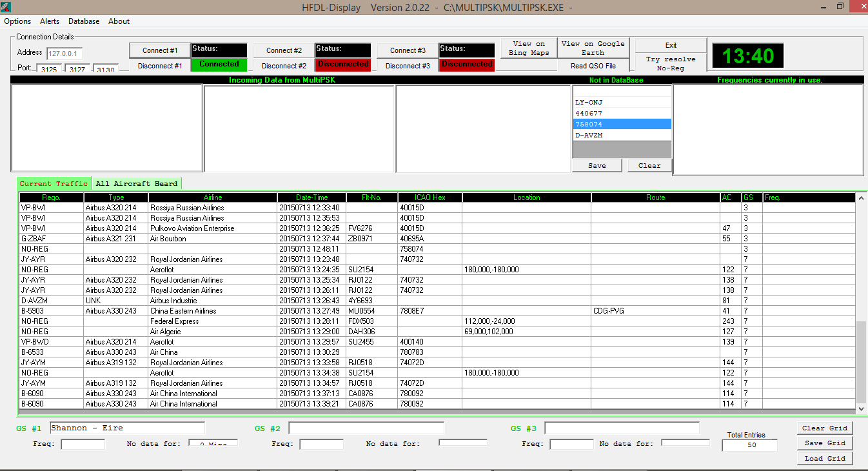Launch View on Google Earth
Image resolution: width=868 pixels, height=471 pixels.
(593, 48)
